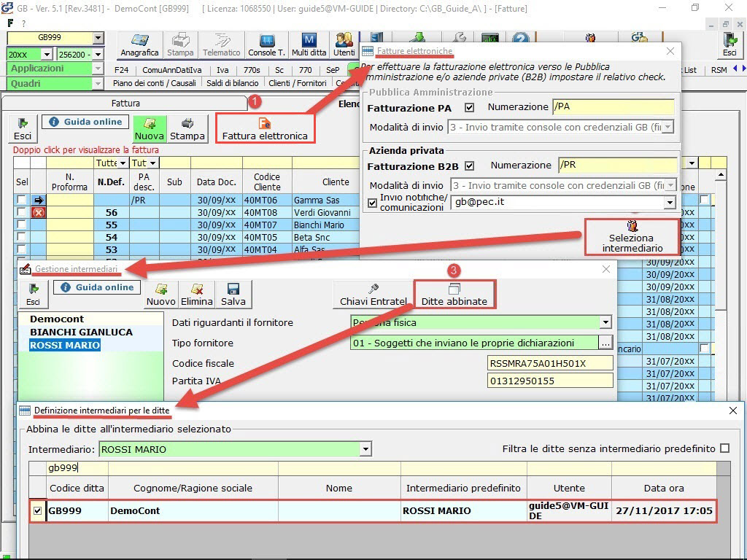Open the F24 tab
Viewport: 747px width, 560px height.
pos(122,70)
